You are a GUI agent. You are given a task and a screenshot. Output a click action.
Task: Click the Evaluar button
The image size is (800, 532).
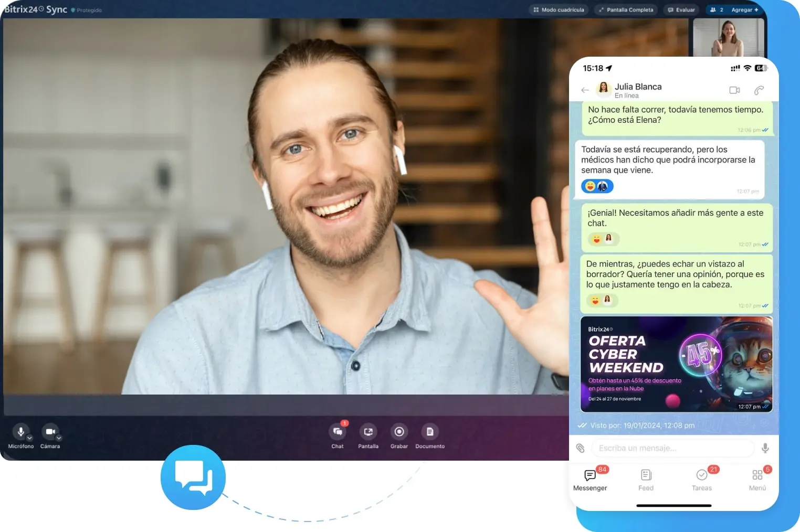tap(681, 10)
